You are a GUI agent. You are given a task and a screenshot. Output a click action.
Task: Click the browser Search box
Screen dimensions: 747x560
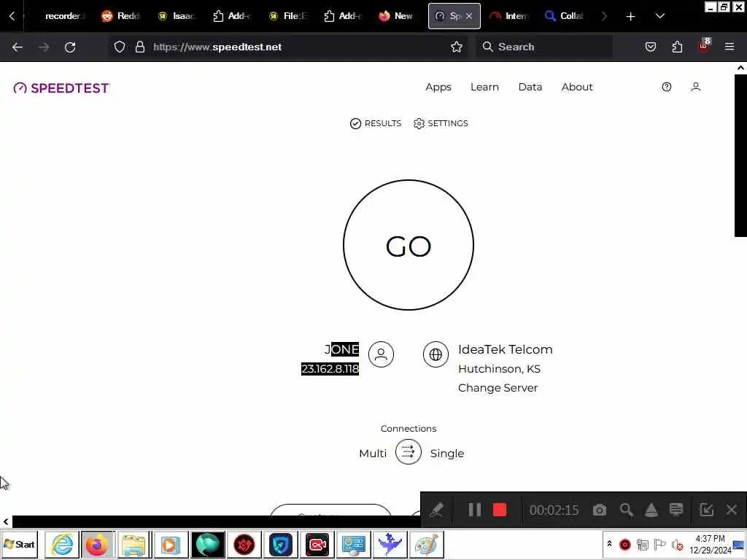click(x=544, y=47)
